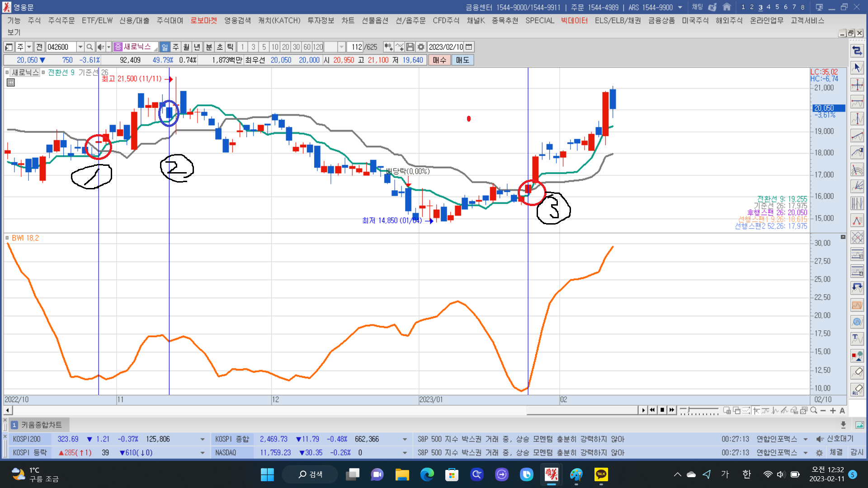Click the plus zoom-in icon
Viewport: 868px width, 488px height.
point(833,410)
